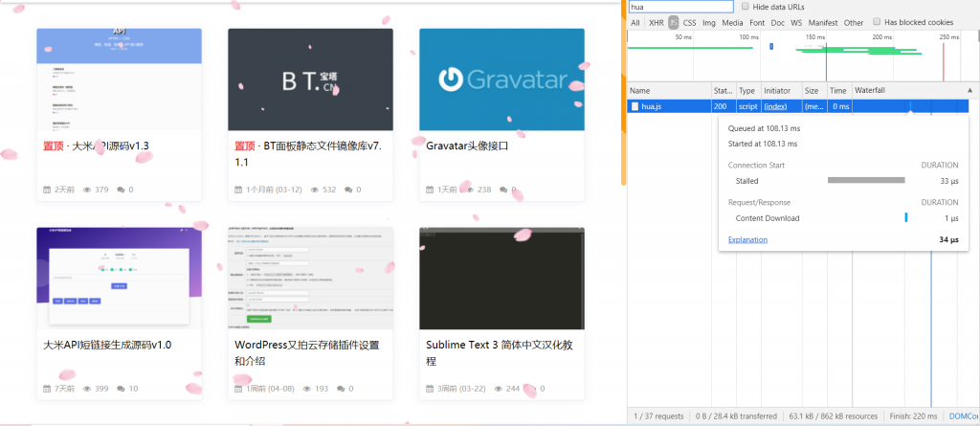Enable the Hide data URLs checkbox
This screenshot has height=426, width=980.
(x=746, y=7)
